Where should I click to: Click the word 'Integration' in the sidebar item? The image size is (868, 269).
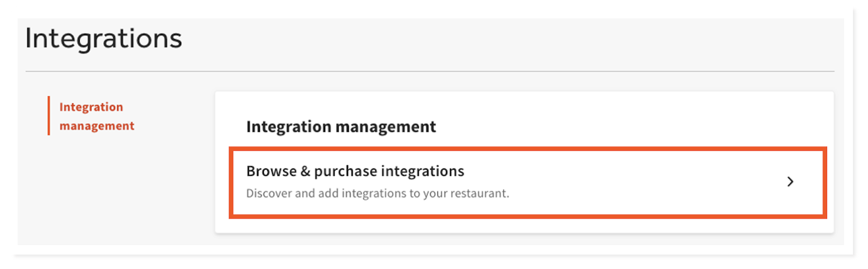pos(91,107)
